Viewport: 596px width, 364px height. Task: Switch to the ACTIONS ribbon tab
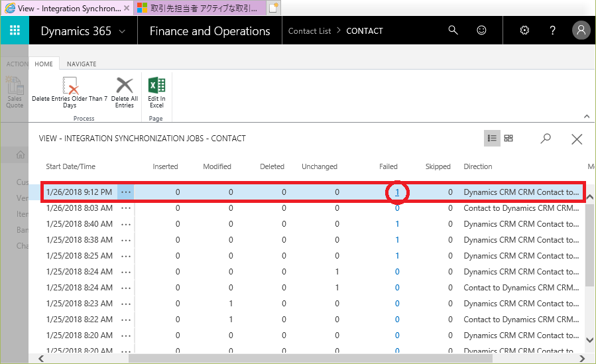click(17, 64)
